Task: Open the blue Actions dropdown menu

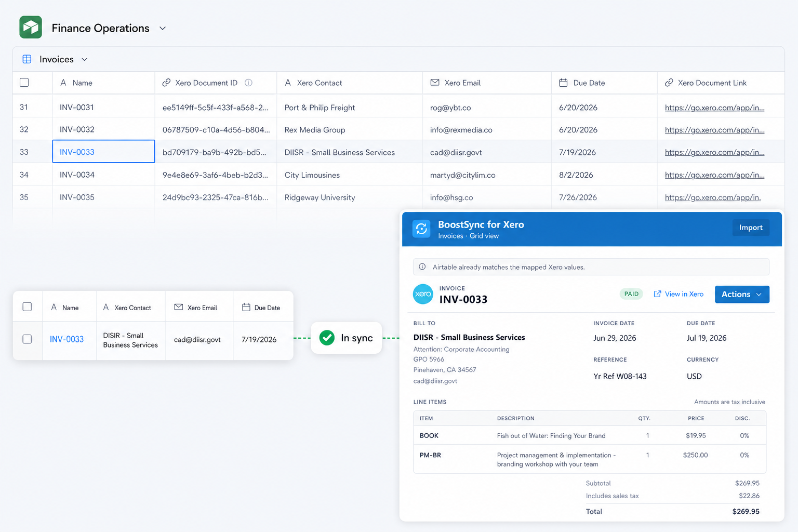Action: click(x=742, y=294)
